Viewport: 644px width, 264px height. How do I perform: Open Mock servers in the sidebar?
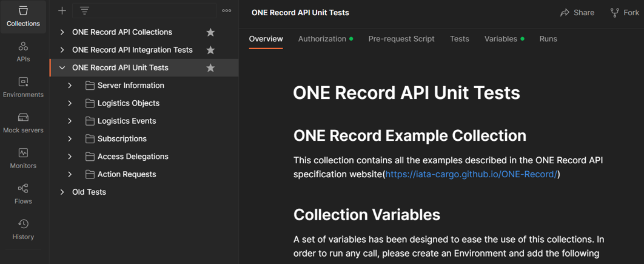pos(24,123)
